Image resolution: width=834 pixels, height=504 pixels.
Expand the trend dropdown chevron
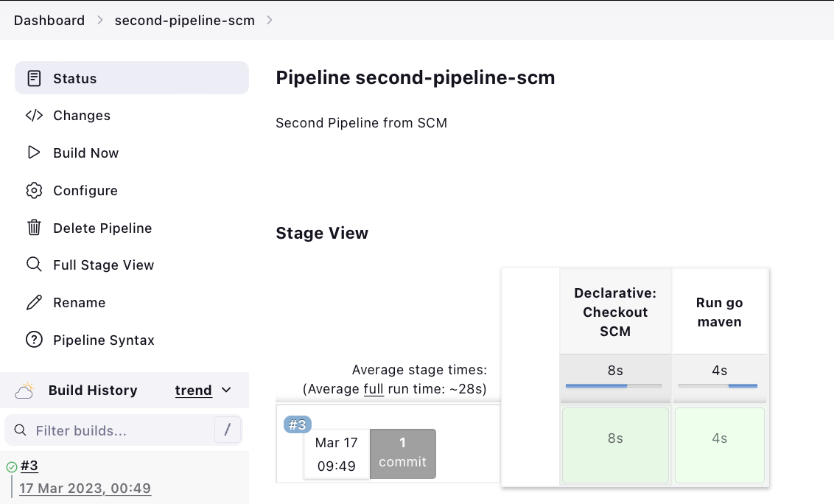click(x=225, y=391)
